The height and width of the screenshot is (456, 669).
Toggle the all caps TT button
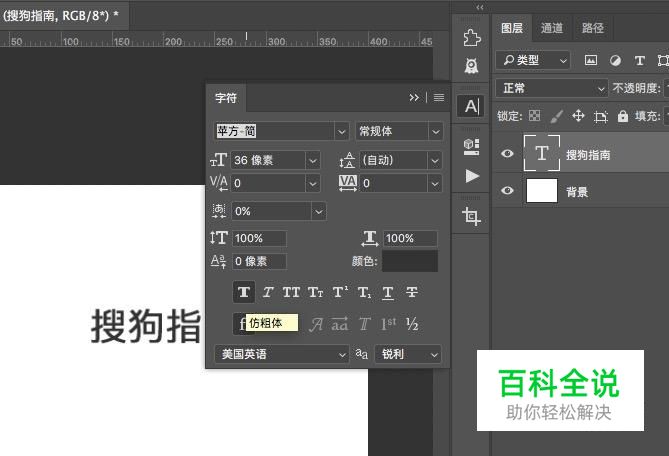pos(291,292)
